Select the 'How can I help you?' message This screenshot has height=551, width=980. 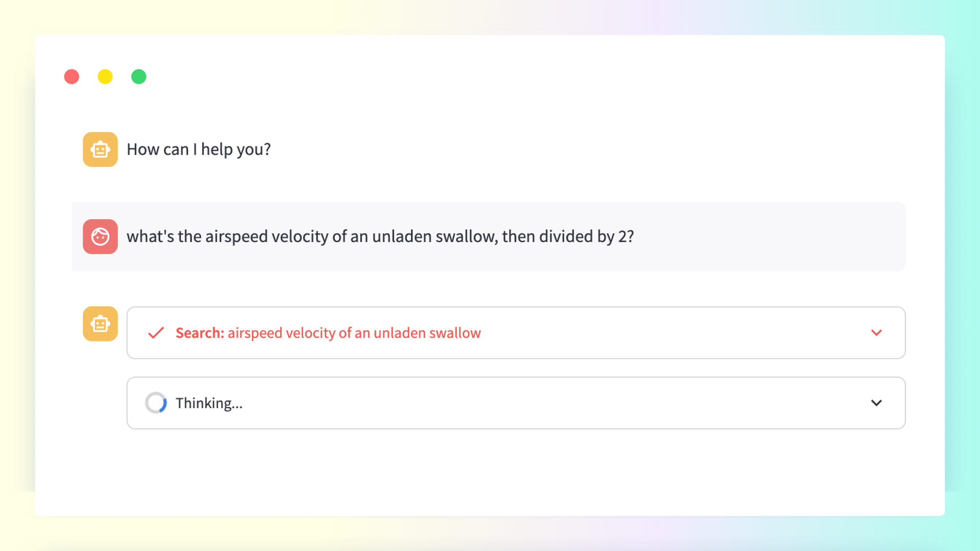(x=198, y=149)
